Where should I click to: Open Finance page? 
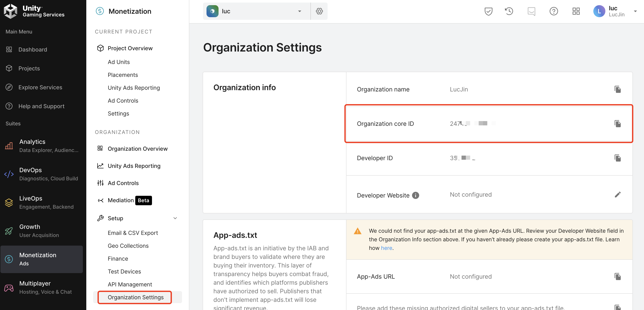pos(118,259)
